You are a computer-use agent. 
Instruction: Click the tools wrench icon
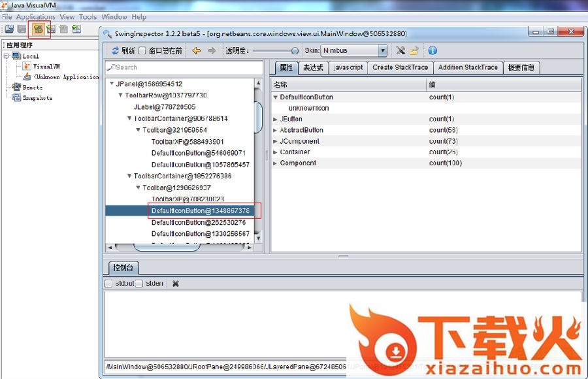click(x=400, y=51)
